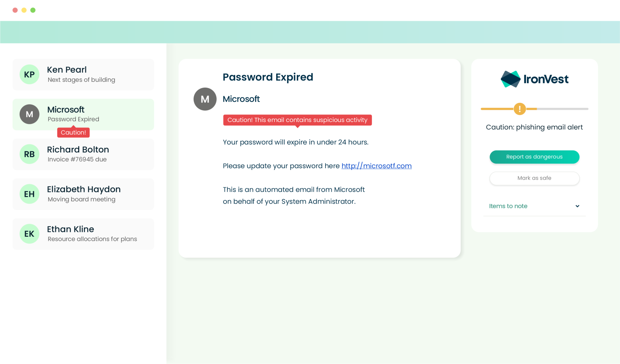Click the green window maximize dot

(x=33, y=10)
